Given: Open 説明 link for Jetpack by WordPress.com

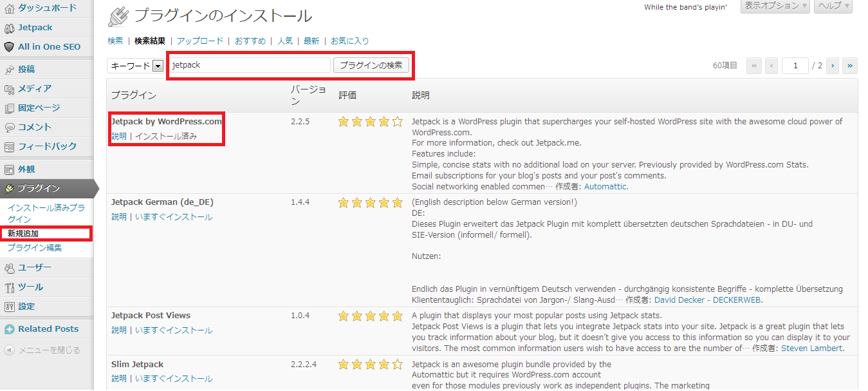Looking at the screenshot, I should coord(119,137).
